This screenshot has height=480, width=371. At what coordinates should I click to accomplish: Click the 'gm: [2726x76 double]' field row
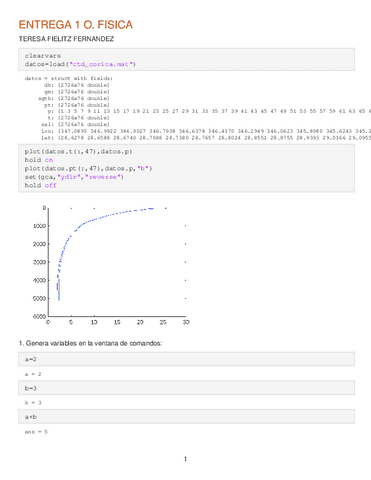[77, 92]
